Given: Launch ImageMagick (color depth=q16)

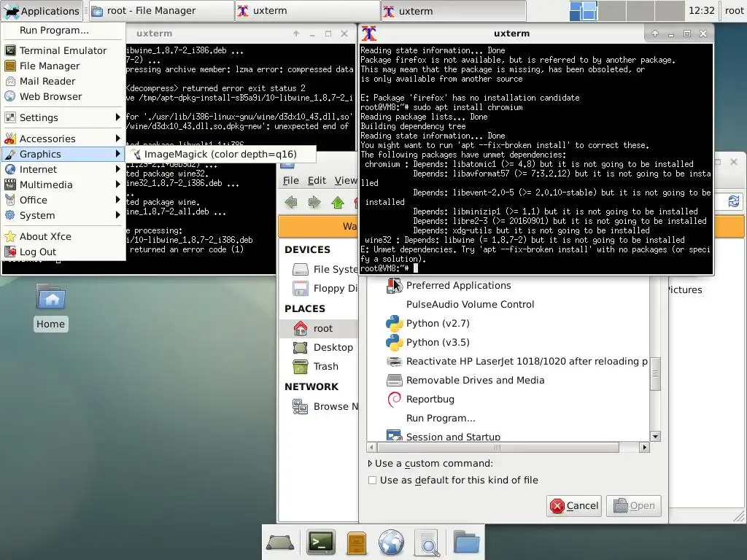Looking at the screenshot, I should [221, 154].
